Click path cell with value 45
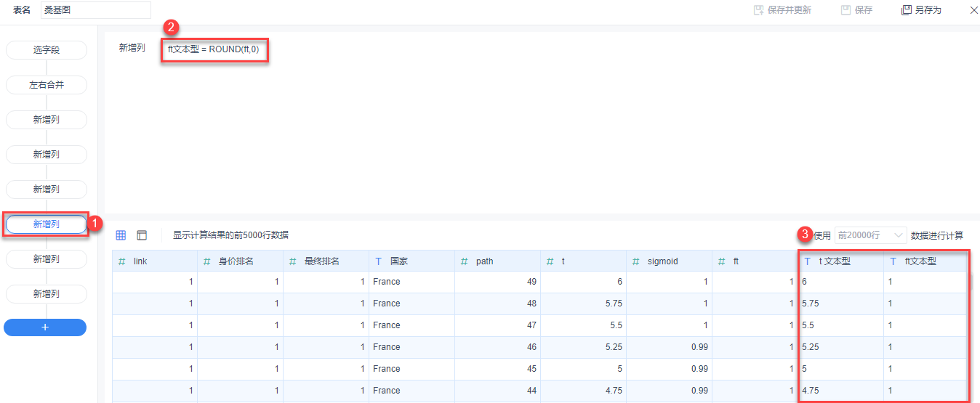The height and width of the screenshot is (403, 980). pyautogui.click(x=497, y=369)
